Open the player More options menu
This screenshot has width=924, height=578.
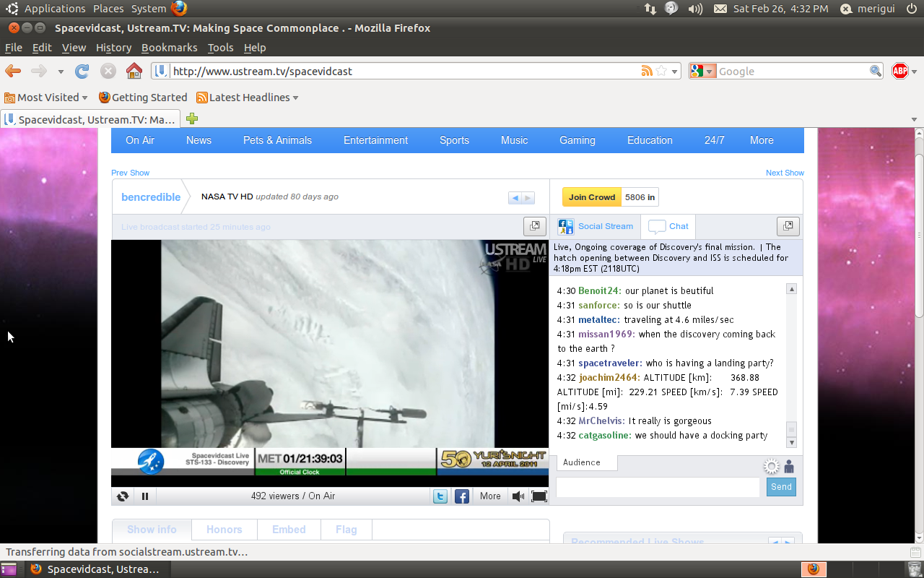(x=490, y=496)
